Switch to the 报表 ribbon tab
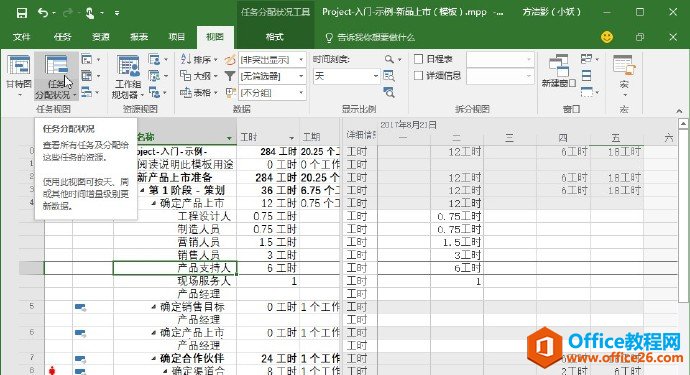Image resolution: width=690 pixels, height=375 pixels. point(139,37)
